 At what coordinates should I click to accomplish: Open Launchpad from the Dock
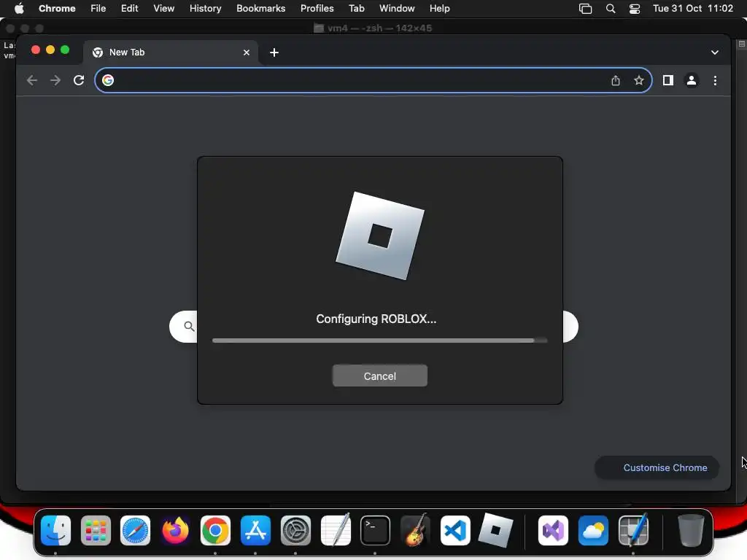point(96,530)
